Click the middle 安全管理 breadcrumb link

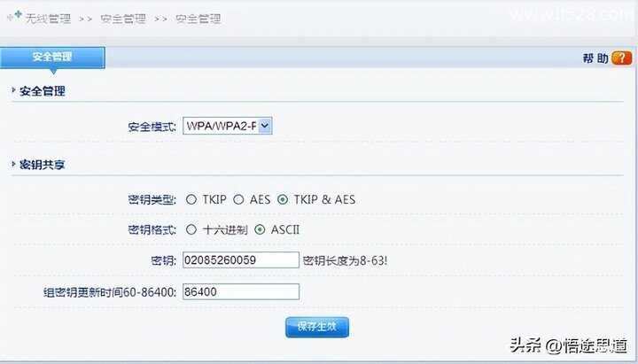123,19
